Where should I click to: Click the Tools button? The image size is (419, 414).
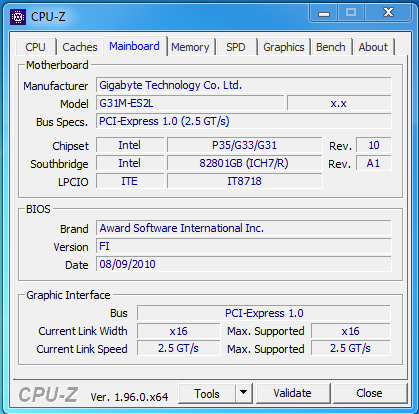(x=207, y=393)
